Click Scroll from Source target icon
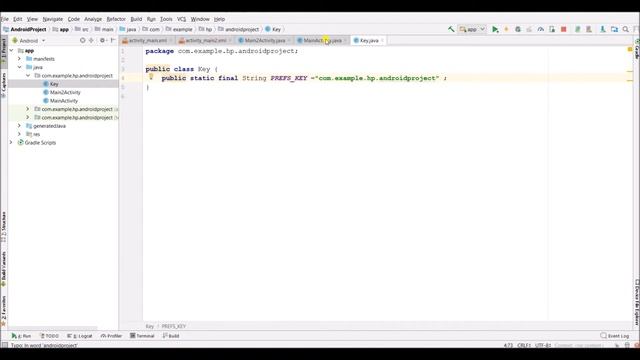The width and height of the screenshot is (640, 360). point(83,40)
